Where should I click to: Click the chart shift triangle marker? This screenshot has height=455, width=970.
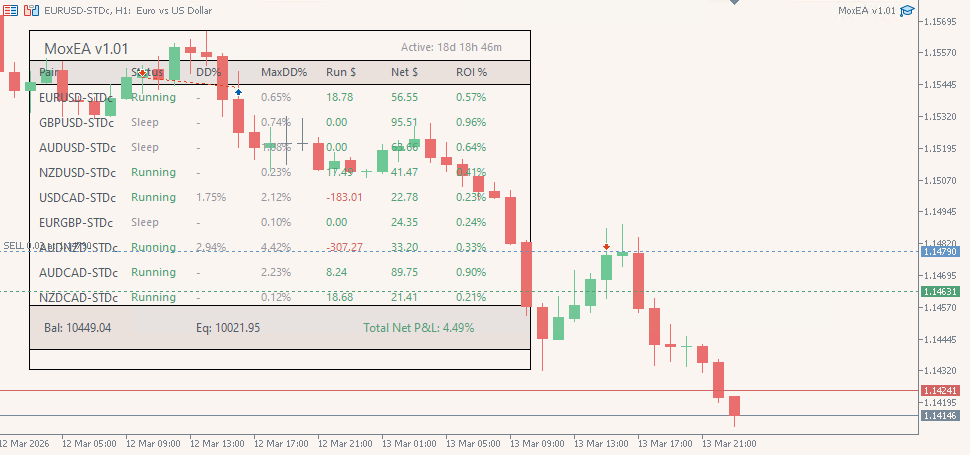737,3
